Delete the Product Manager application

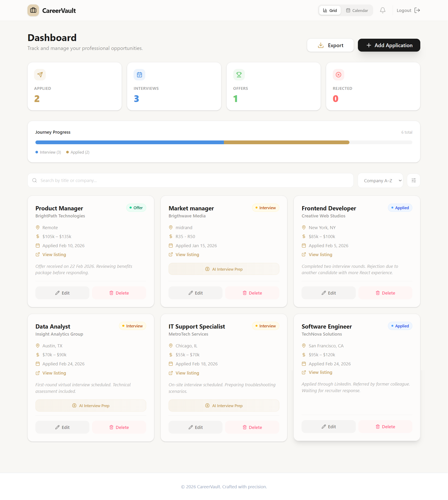point(119,293)
